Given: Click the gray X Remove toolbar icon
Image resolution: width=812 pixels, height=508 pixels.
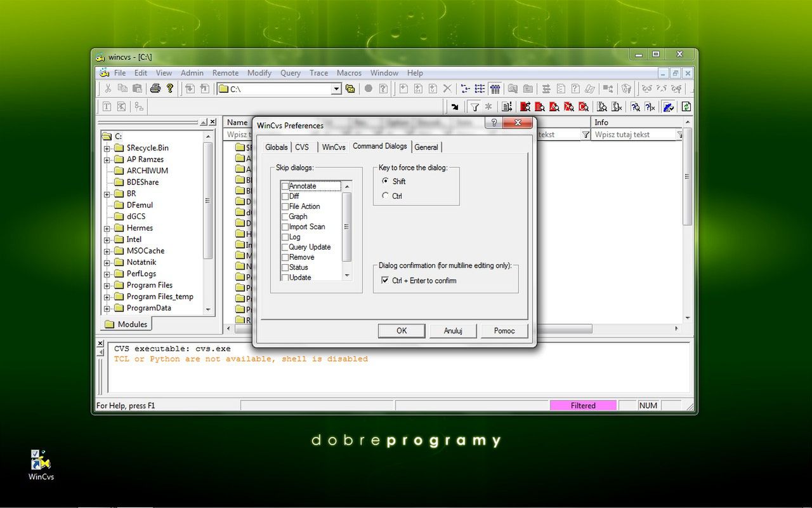Looking at the screenshot, I should pyautogui.click(x=447, y=89).
